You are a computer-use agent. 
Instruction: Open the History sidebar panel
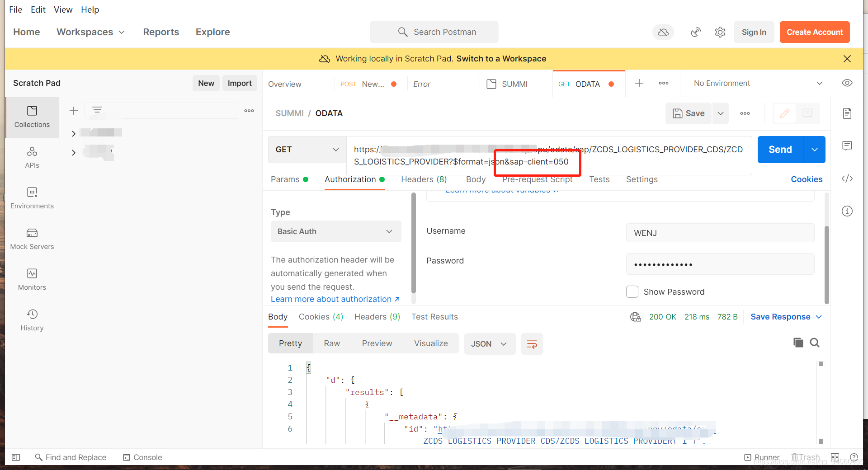coord(32,320)
